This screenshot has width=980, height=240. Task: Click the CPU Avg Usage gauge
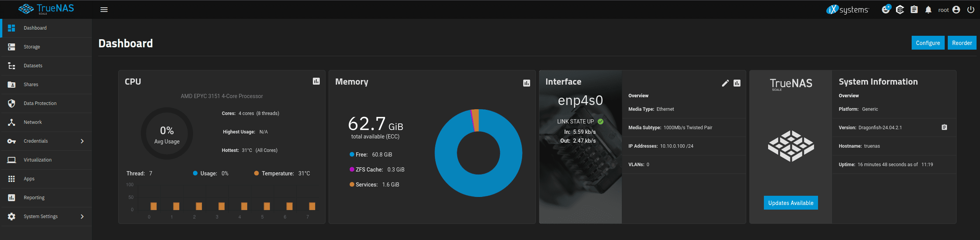[167, 133]
